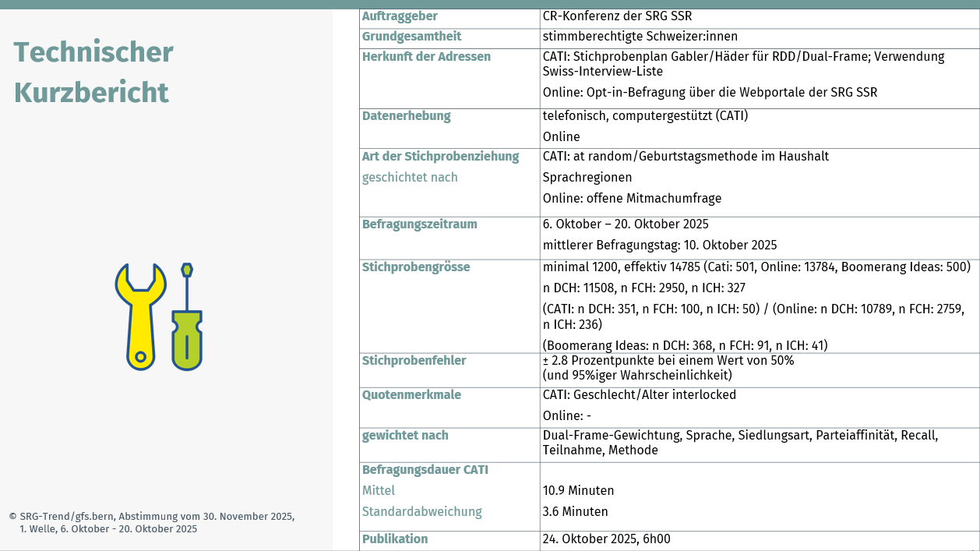Click the '10.9 Minuten' mean duration value

578,491
